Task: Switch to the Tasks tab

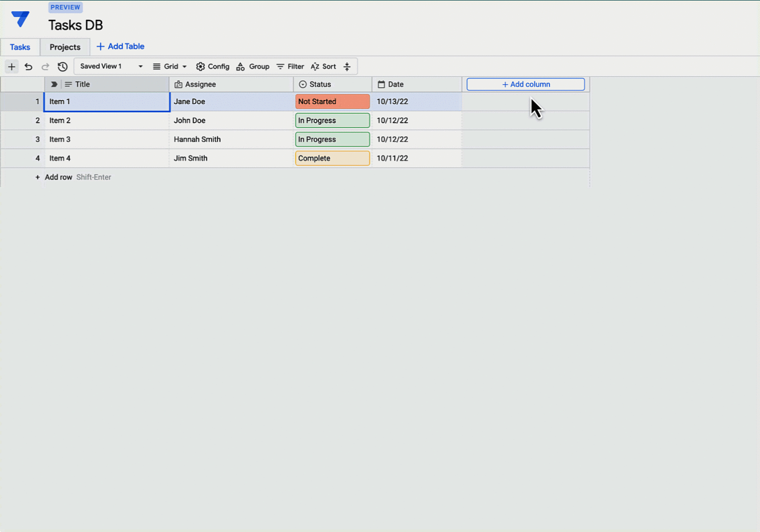Action: (x=19, y=47)
